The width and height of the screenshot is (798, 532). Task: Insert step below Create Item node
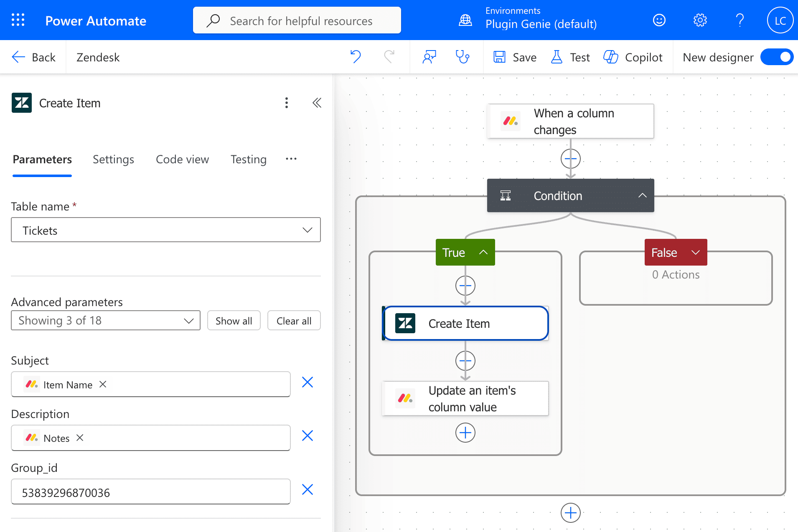pos(465,361)
